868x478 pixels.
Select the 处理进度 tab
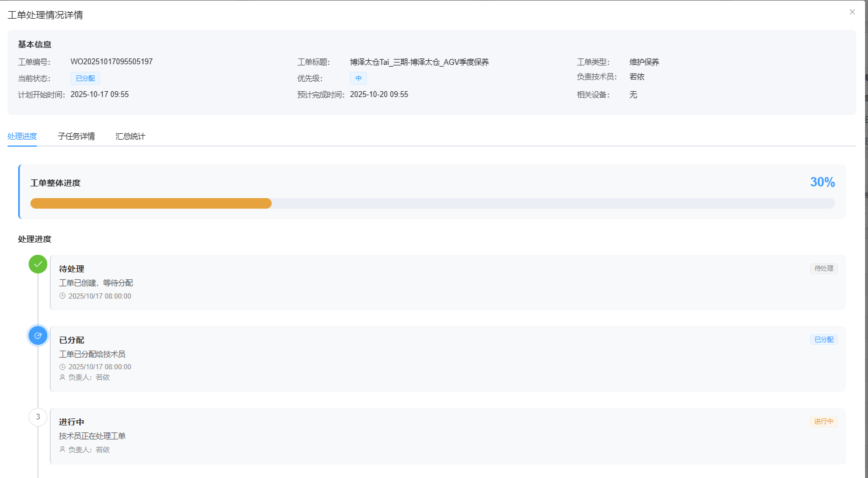[22, 136]
